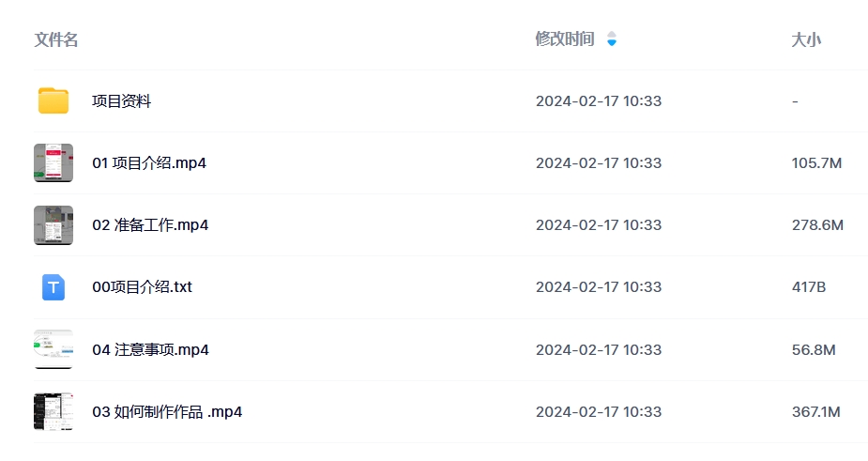Screen dimensions: 868x461
Task: Click the 文件名 column header
Action: point(56,39)
